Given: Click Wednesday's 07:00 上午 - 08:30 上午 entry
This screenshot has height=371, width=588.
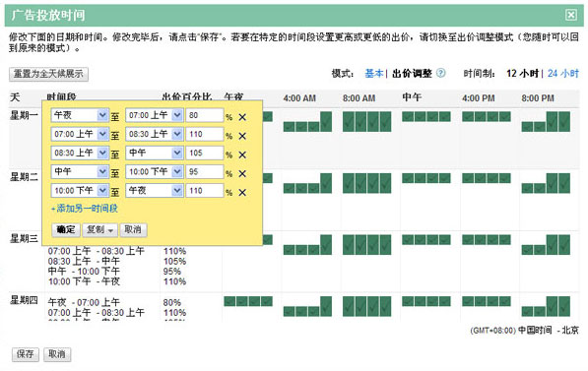Looking at the screenshot, I should pyautogui.click(x=96, y=251).
